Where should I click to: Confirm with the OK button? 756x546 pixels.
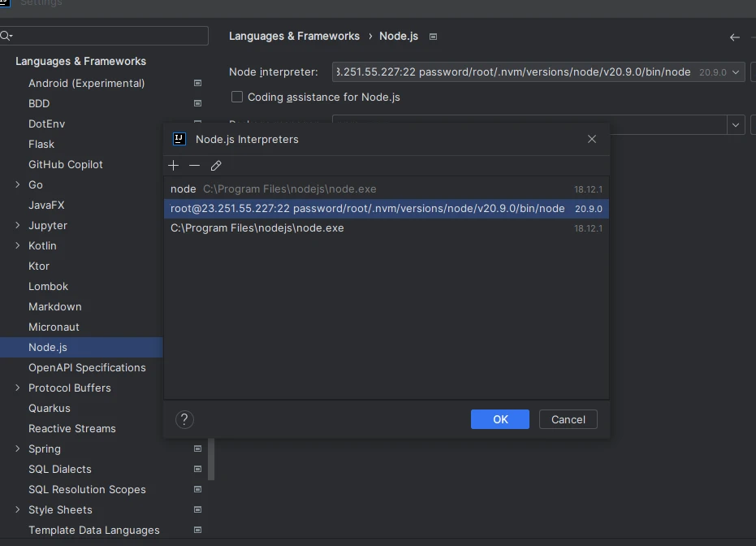click(500, 419)
